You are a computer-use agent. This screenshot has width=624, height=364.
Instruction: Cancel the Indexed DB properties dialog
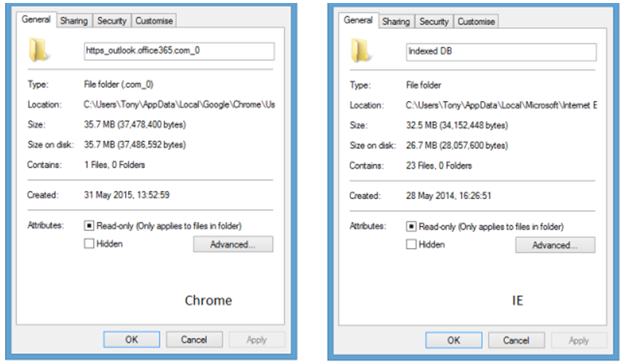click(x=516, y=340)
